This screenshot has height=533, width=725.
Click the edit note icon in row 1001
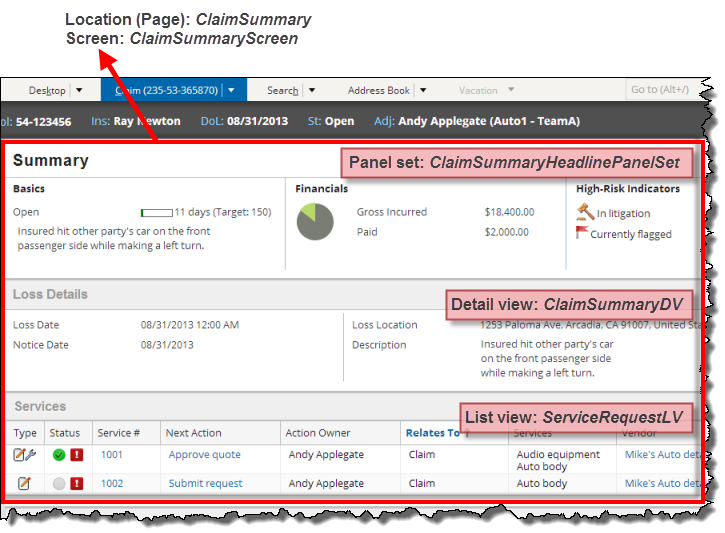pos(18,454)
